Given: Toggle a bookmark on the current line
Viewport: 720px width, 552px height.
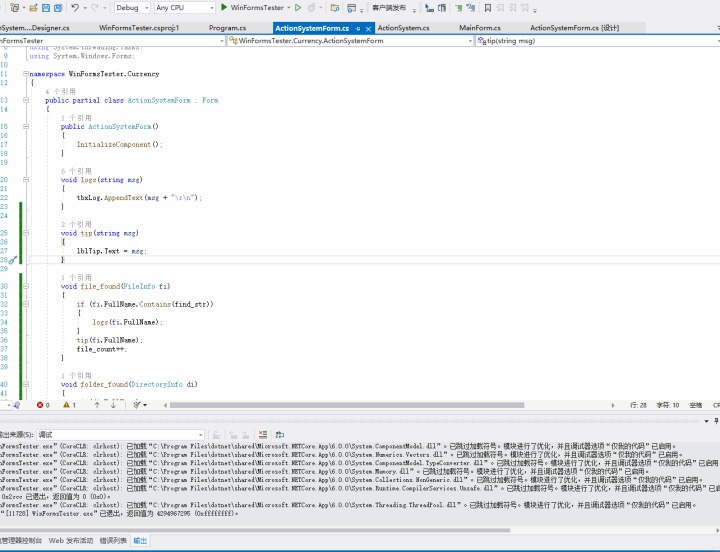Looking at the screenshot, I should [488, 7].
